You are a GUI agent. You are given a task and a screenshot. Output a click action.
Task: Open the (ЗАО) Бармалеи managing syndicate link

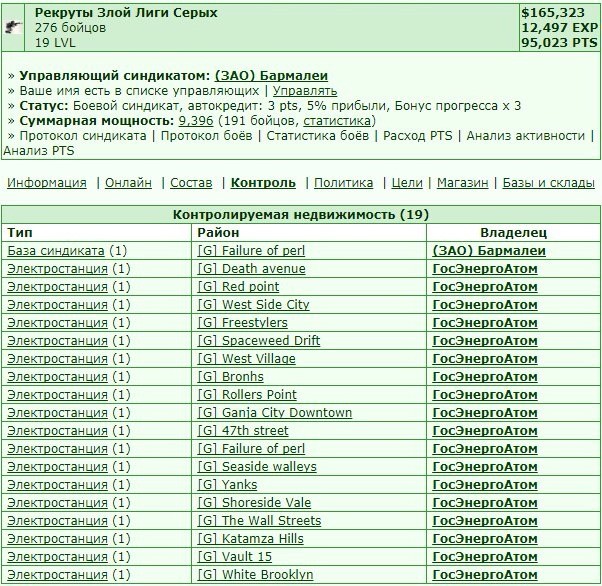[271, 76]
